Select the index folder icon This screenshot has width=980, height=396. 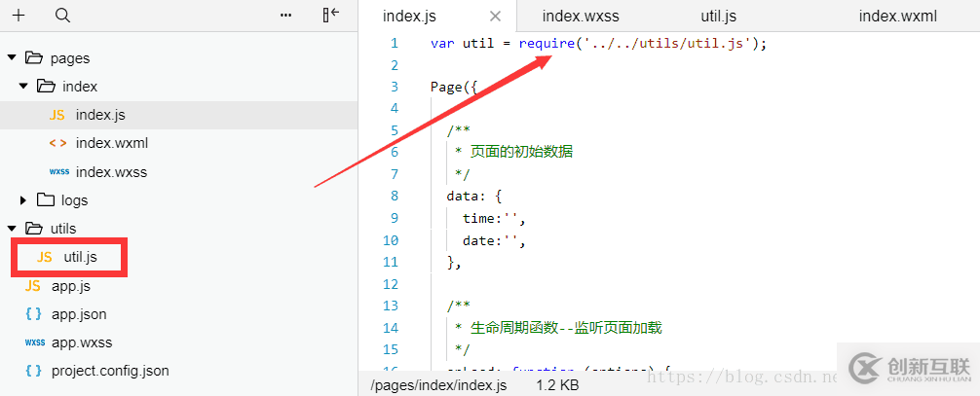[x=46, y=87]
